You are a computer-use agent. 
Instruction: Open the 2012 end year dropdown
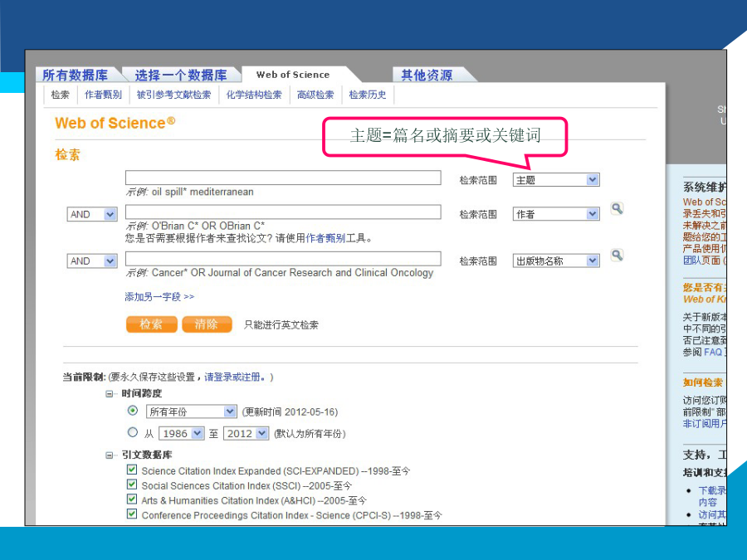246,433
